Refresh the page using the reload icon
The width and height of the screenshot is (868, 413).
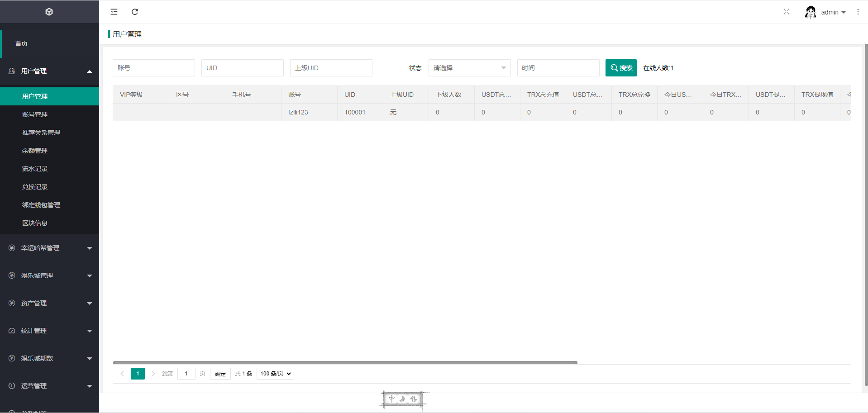click(134, 12)
